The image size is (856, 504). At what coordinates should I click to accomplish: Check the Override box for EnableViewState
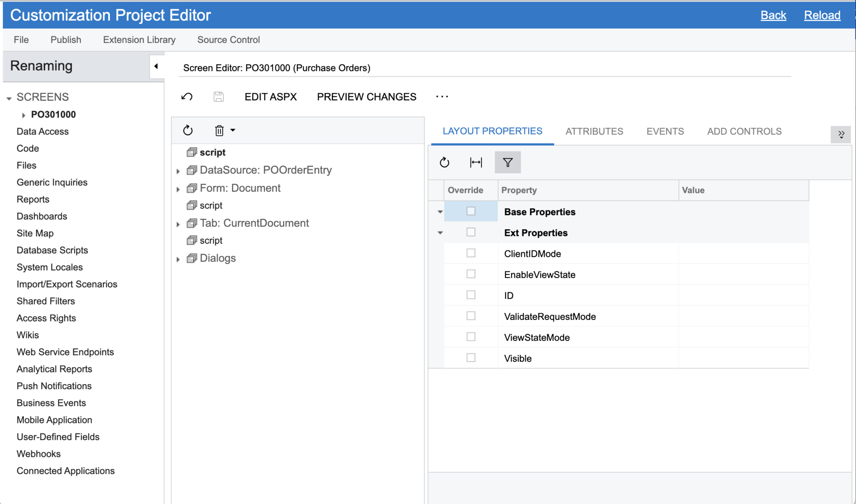coord(471,274)
